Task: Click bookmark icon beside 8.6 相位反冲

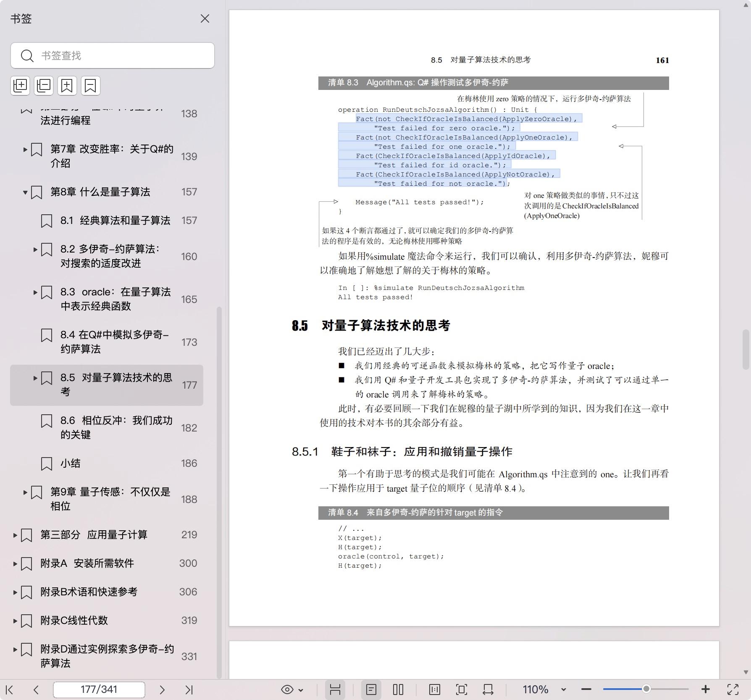Action: (x=47, y=421)
